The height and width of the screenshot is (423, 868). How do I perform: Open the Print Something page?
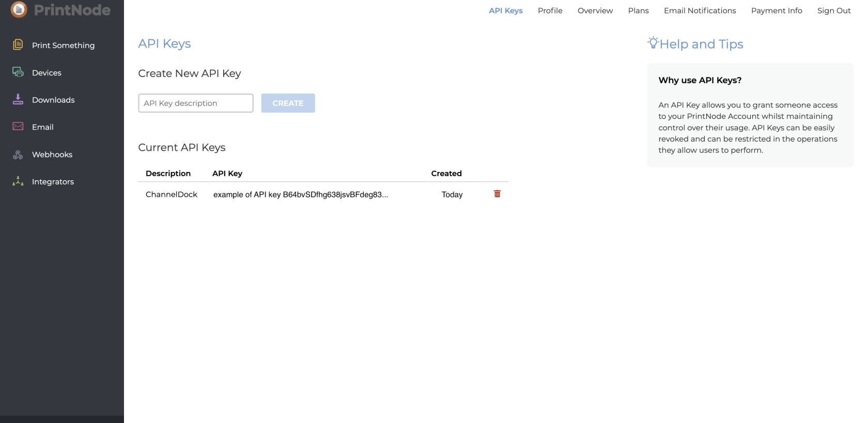63,45
